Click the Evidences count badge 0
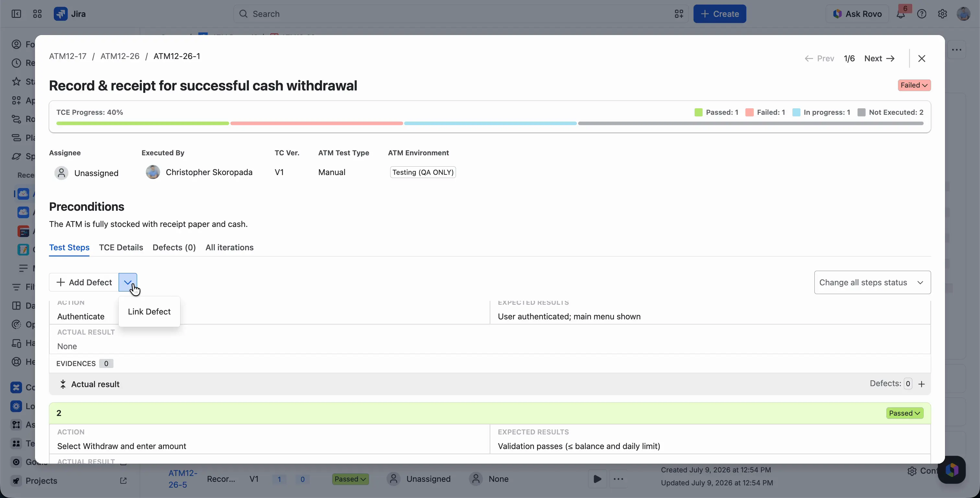This screenshot has height=498, width=980. tap(106, 363)
